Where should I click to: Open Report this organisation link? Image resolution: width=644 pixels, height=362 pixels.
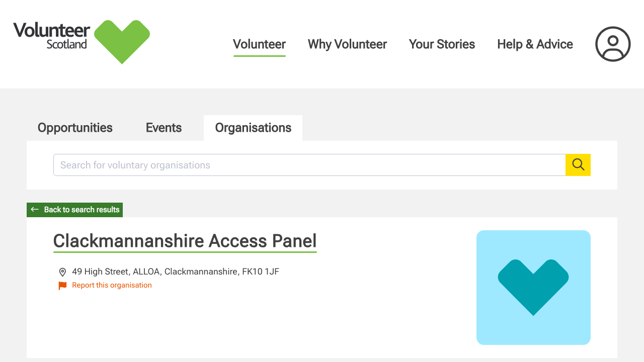pos(112,285)
